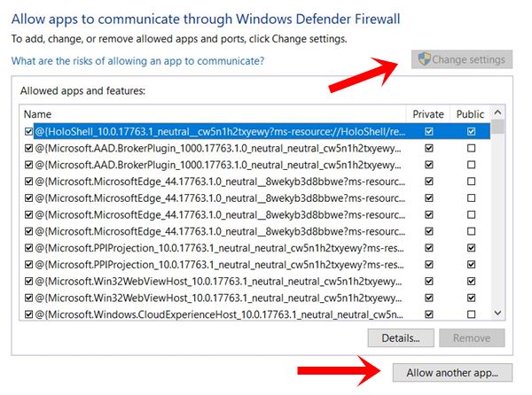532x395 pixels.
Task: Click the Public column header
Action: tap(470, 114)
